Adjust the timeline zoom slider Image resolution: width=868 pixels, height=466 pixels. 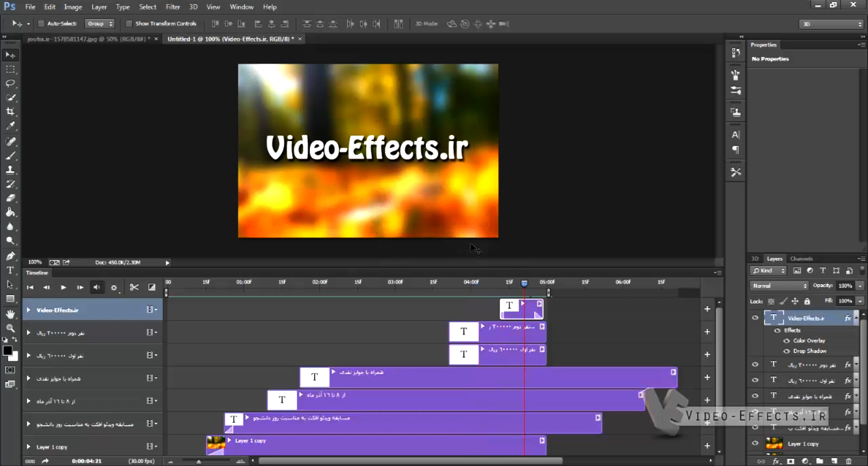pos(199,461)
